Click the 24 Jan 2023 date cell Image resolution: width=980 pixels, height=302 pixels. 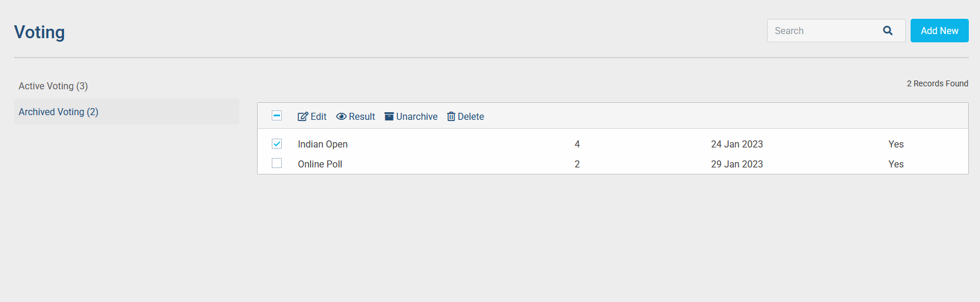pyautogui.click(x=736, y=144)
